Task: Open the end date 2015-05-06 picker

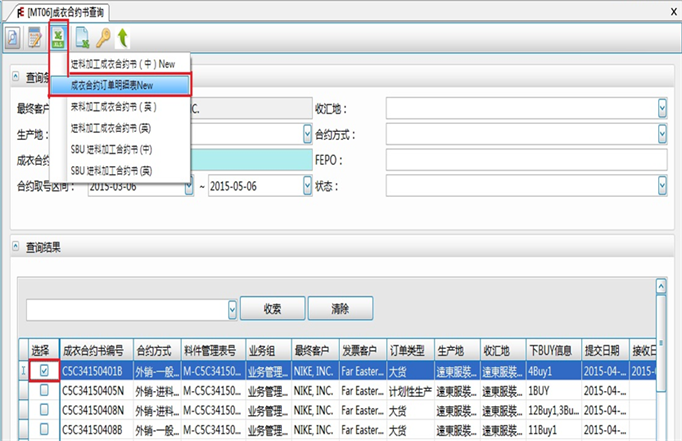Action: 303,186
